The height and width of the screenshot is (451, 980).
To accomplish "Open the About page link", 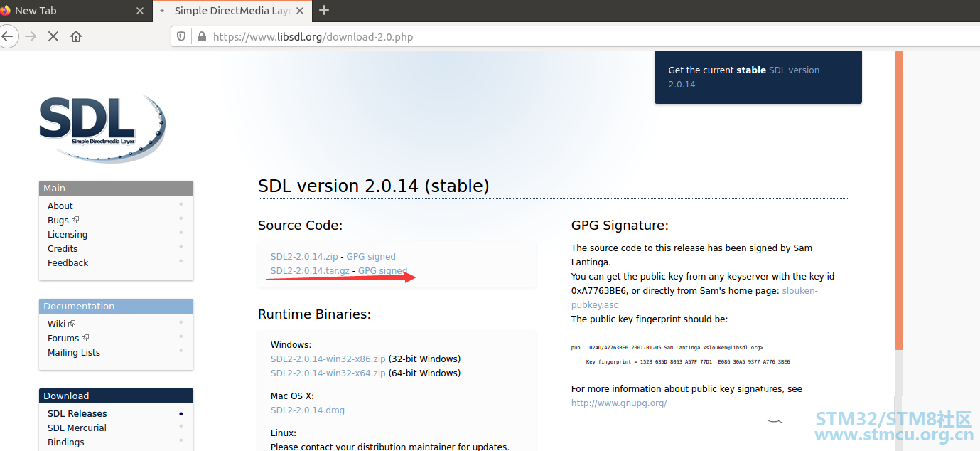I will tap(60, 206).
